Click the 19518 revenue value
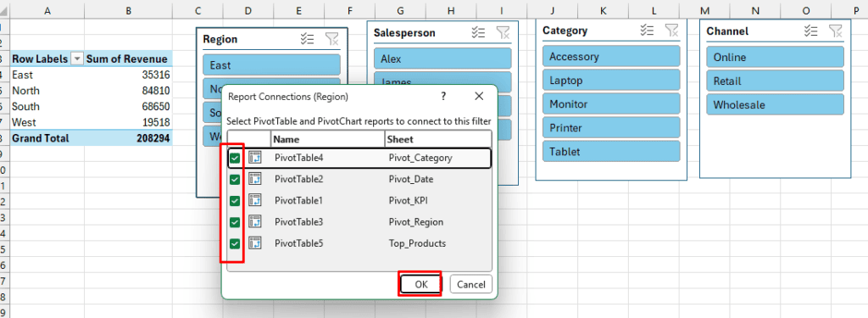 tap(156, 122)
